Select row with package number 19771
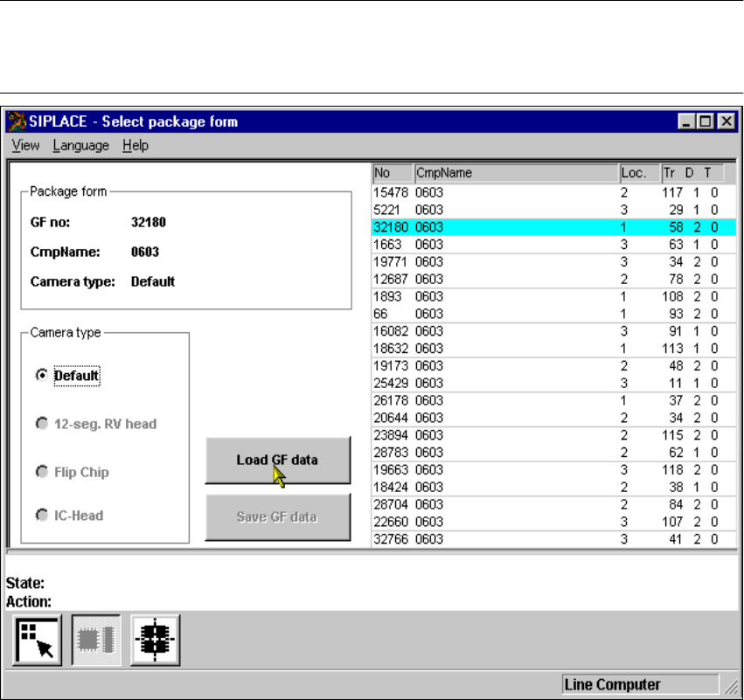 (553, 262)
